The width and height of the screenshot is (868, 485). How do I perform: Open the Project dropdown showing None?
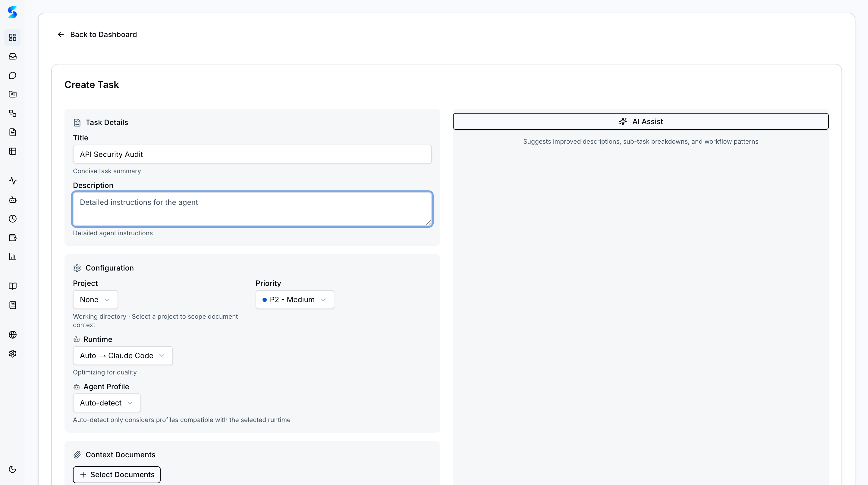95,299
